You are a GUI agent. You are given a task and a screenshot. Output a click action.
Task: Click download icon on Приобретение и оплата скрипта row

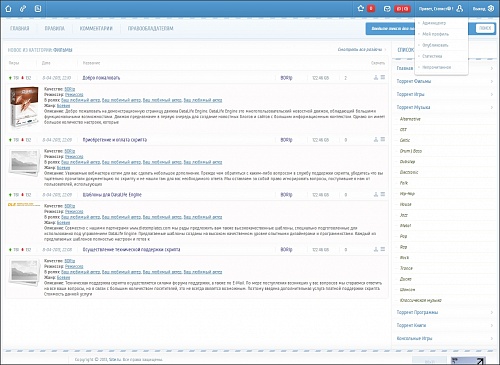tap(376, 139)
